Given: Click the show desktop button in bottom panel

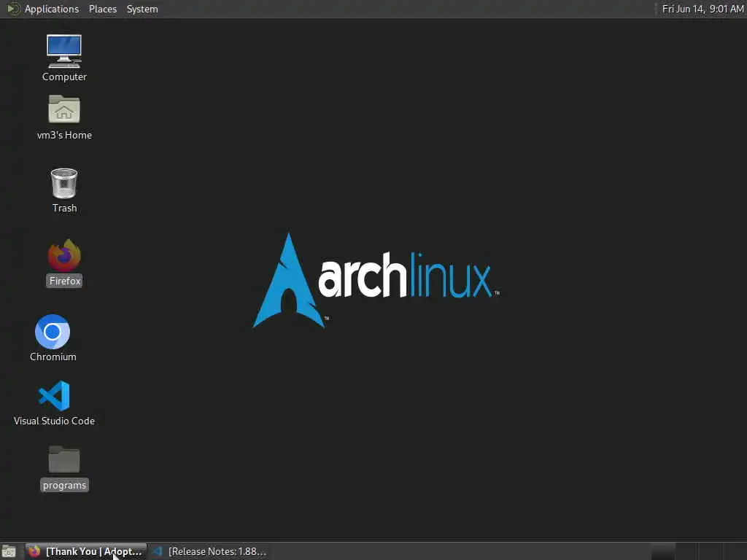Looking at the screenshot, I should pos(9,551).
